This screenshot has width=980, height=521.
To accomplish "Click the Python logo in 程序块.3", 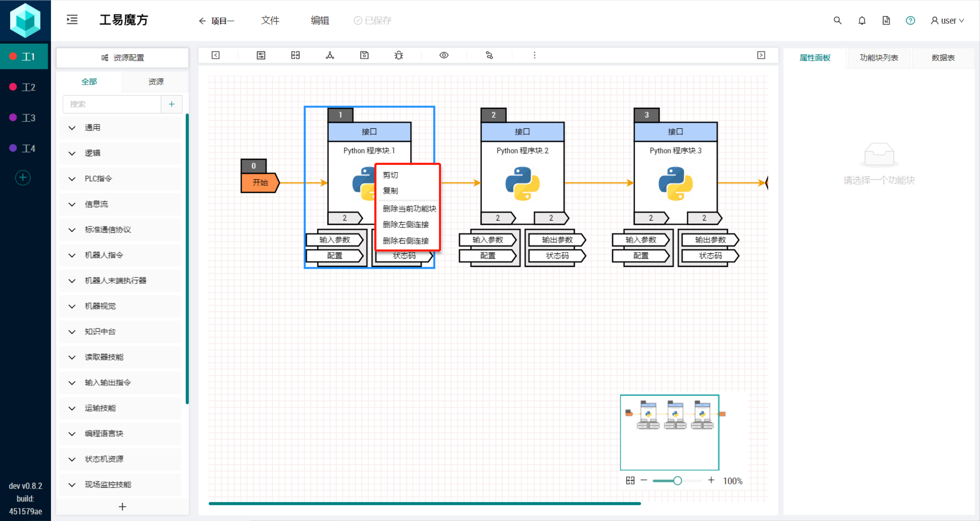I will coord(675,184).
